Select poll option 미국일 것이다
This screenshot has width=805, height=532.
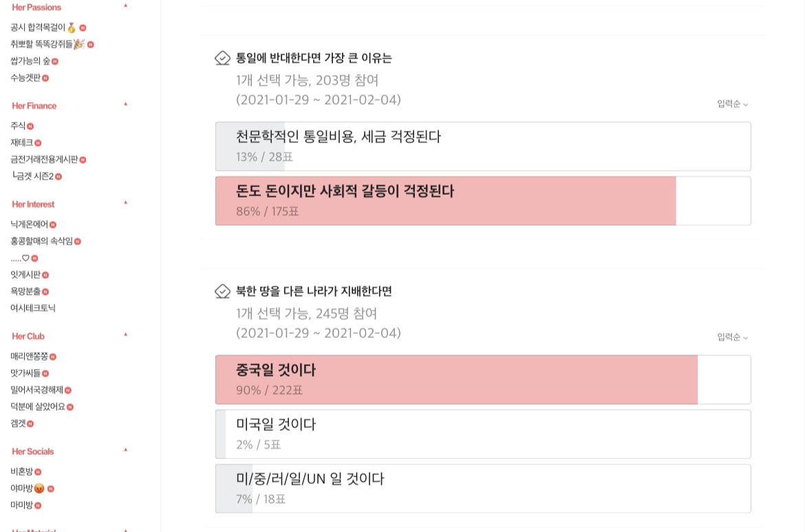(x=482, y=434)
